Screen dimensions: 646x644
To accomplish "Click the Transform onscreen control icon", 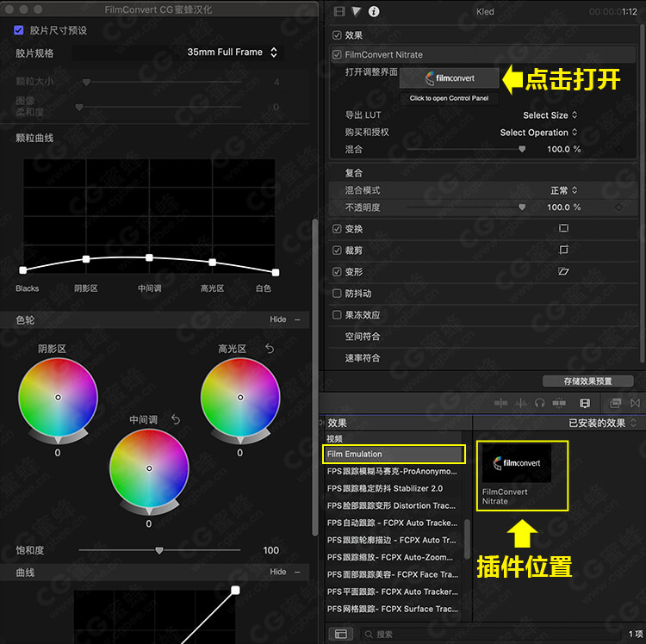I will [x=563, y=228].
